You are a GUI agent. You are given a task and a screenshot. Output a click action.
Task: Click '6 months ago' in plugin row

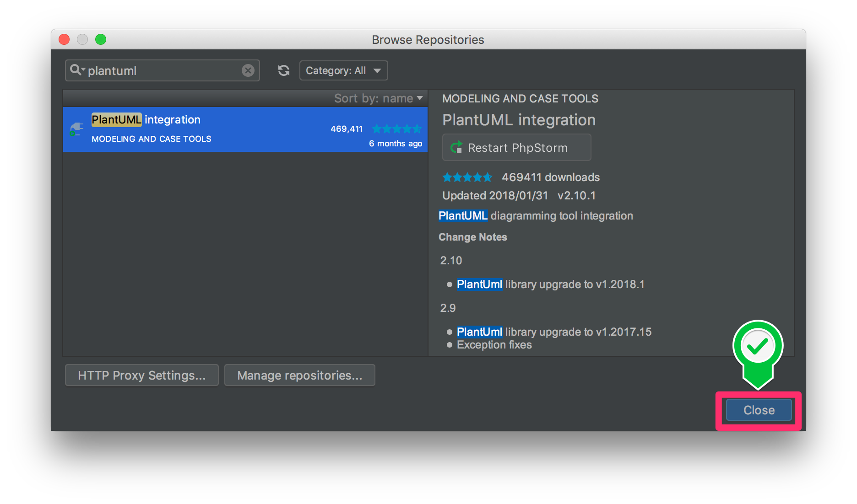click(396, 144)
